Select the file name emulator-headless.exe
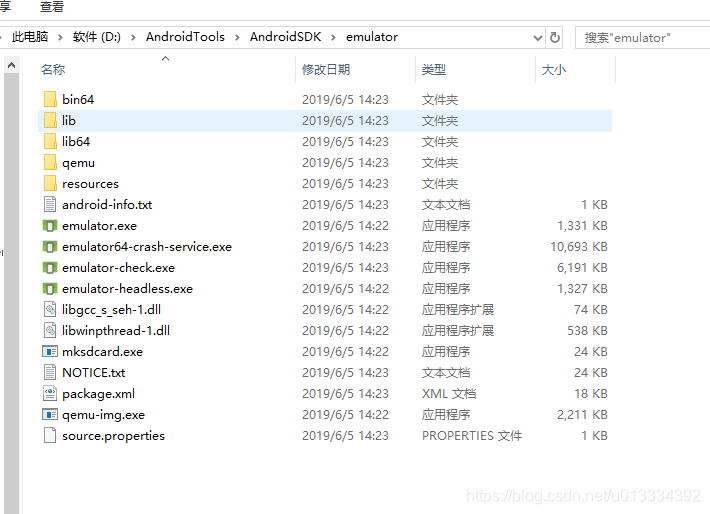 pyautogui.click(x=127, y=288)
